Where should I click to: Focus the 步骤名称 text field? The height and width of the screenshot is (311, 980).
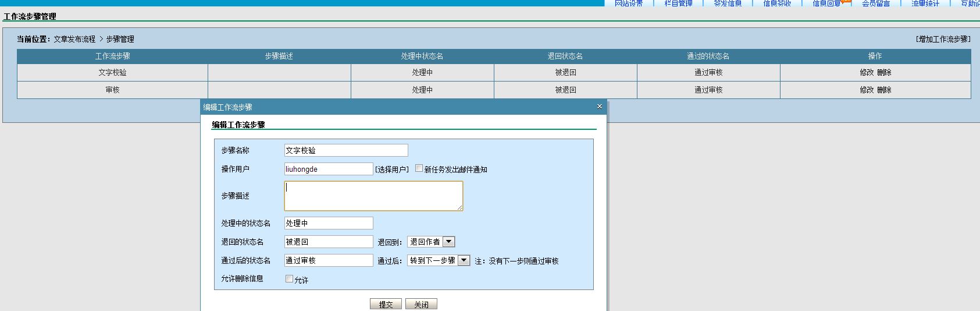click(x=346, y=150)
